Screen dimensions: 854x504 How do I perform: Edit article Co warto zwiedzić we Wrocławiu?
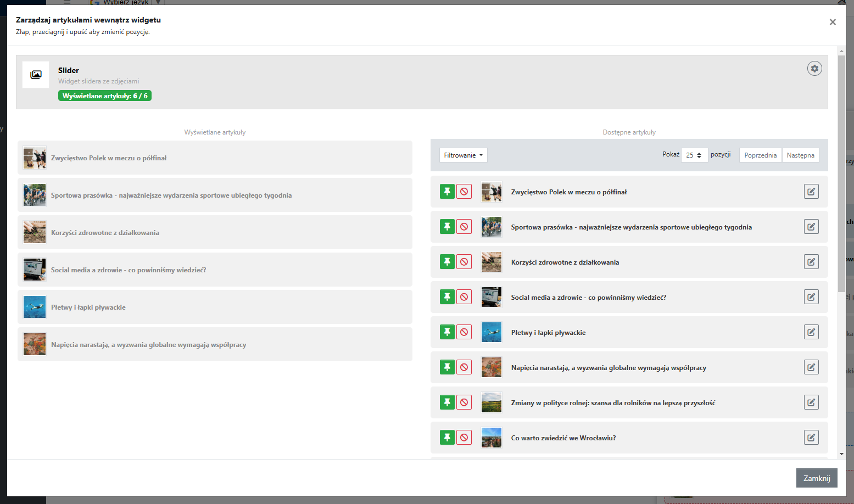tap(811, 438)
